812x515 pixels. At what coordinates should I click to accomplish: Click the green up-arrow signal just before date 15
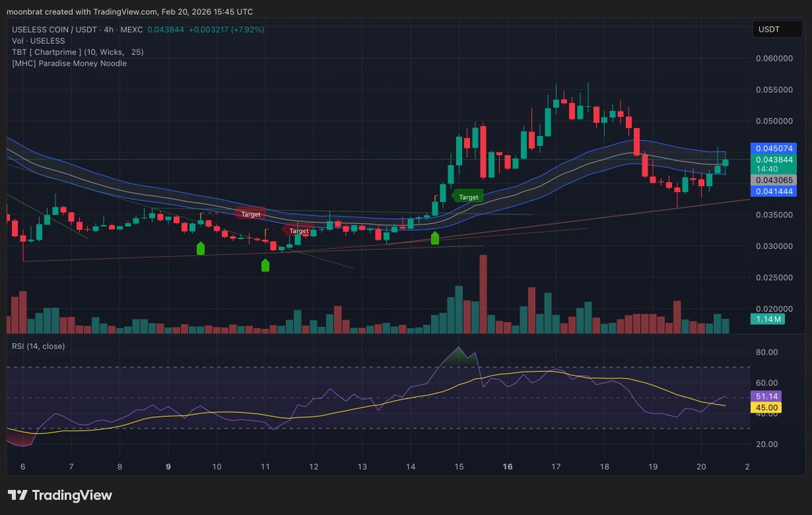coord(435,238)
